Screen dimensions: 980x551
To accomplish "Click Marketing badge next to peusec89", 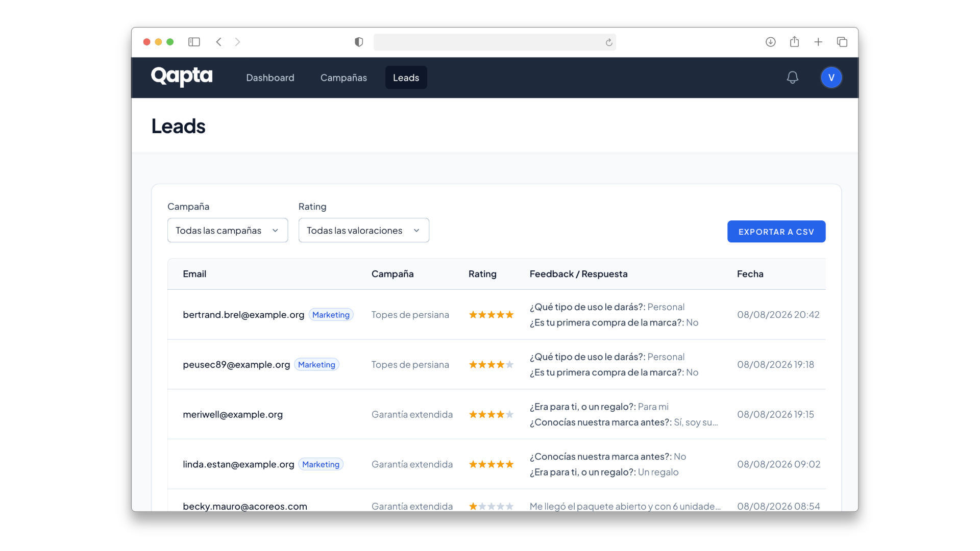I will (x=316, y=365).
